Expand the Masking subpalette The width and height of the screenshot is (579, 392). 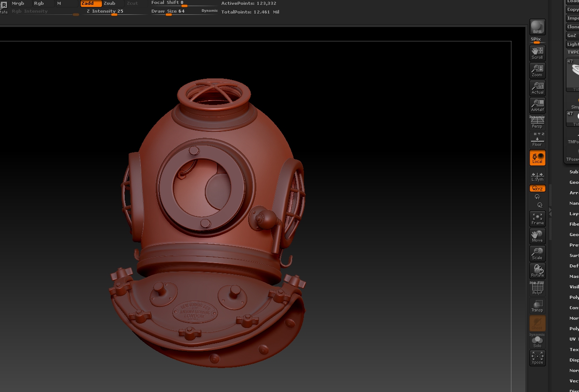click(574, 277)
